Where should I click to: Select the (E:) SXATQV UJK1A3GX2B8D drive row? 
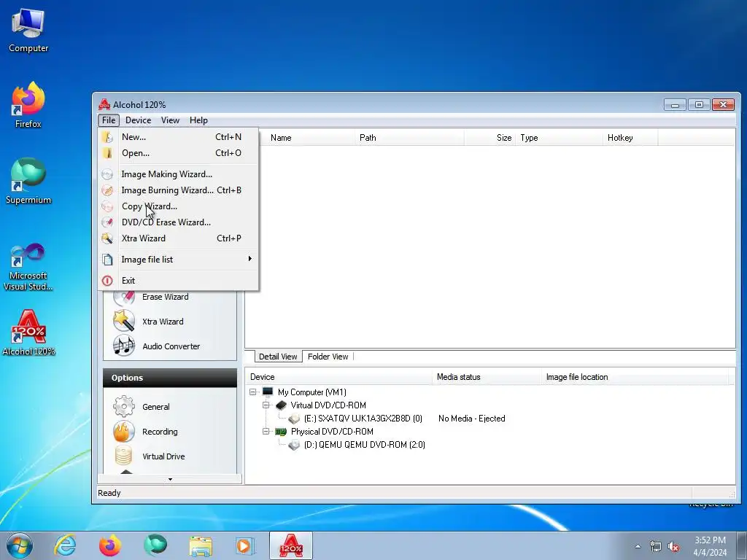pos(363,419)
